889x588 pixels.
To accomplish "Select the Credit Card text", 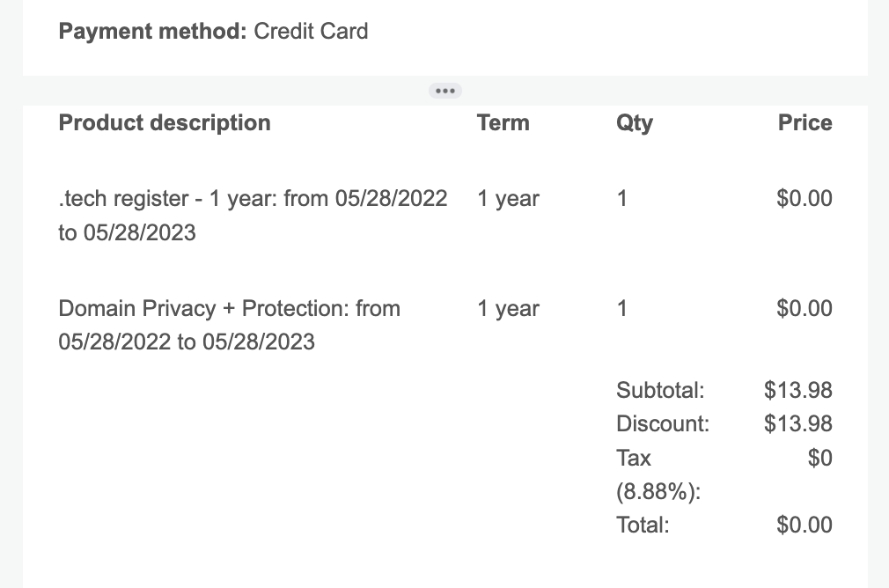I will point(311,31).
